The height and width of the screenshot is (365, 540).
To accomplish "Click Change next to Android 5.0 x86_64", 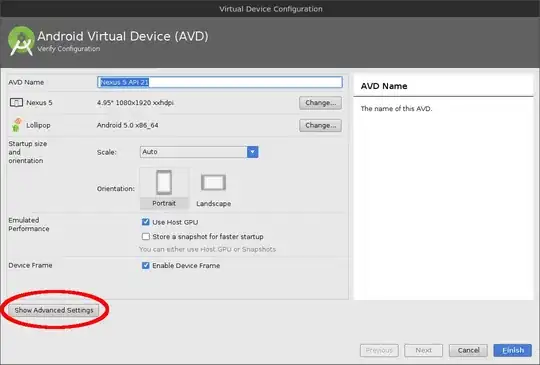I will tap(320, 125).
